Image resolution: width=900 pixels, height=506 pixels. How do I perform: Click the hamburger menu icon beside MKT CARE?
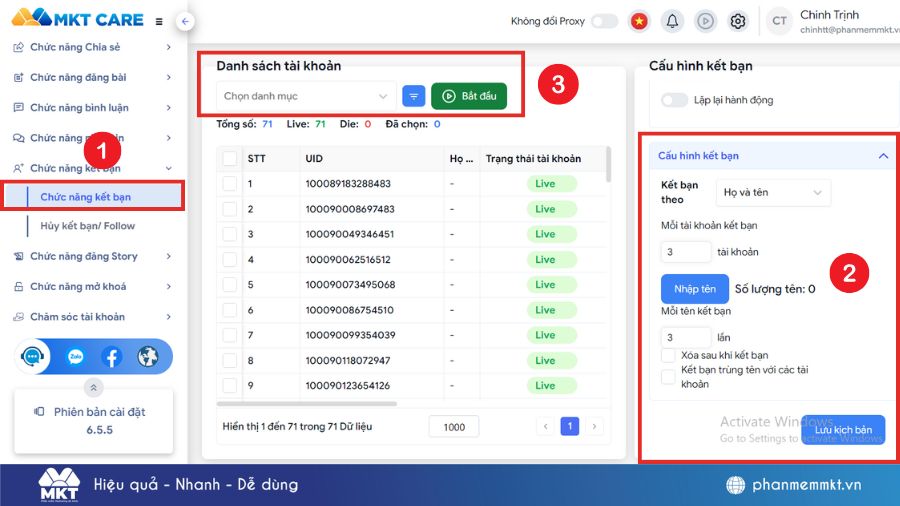point(159,22)
